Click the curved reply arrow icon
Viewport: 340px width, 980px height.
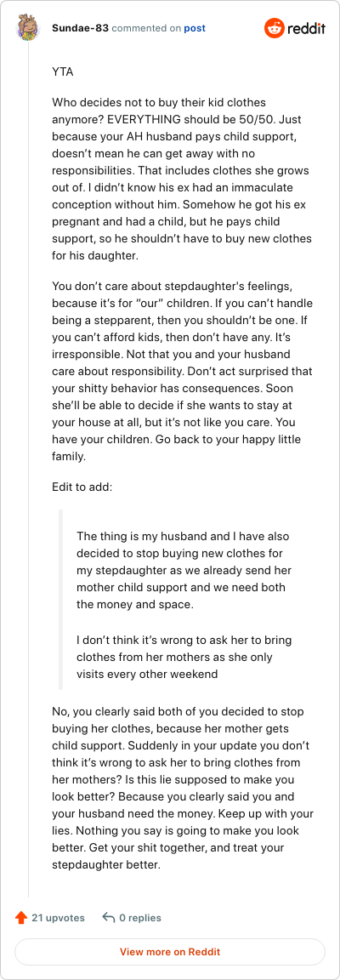(x=108, y=918)
